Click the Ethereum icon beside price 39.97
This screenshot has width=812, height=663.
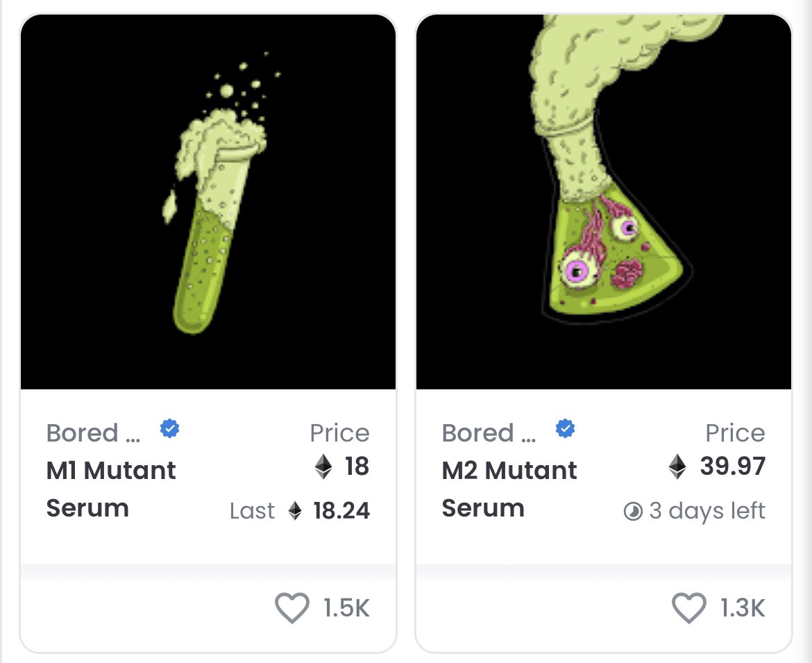[677, 466]
